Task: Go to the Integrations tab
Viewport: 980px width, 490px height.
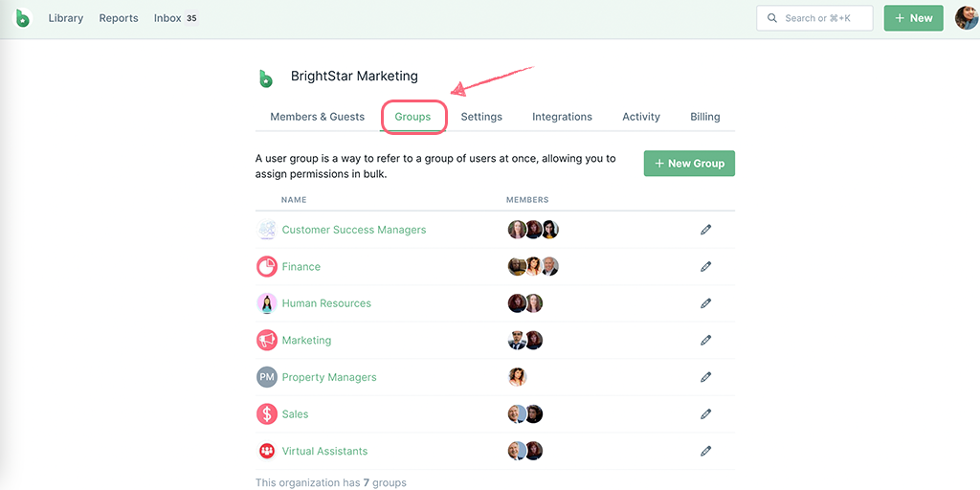Action: 562,117
